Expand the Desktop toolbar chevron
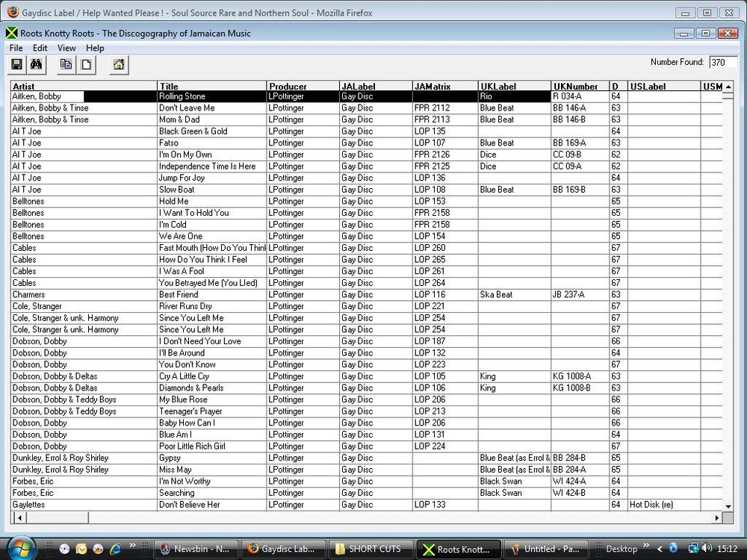Viewport: 747px width, 560px height. 646,546
